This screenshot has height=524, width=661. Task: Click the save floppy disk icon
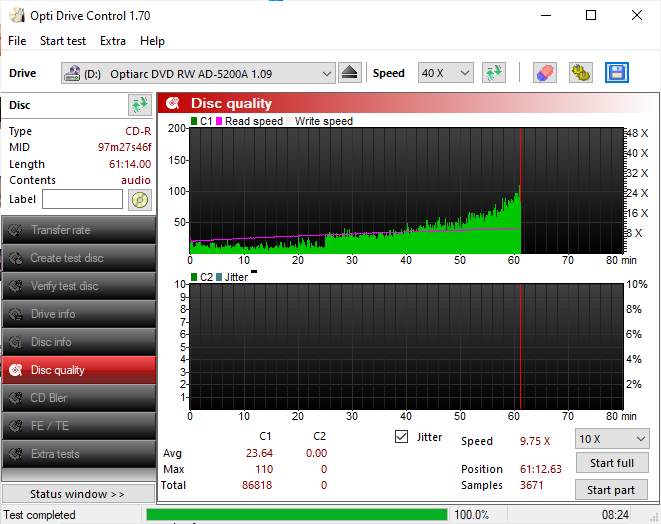[617, 73]
